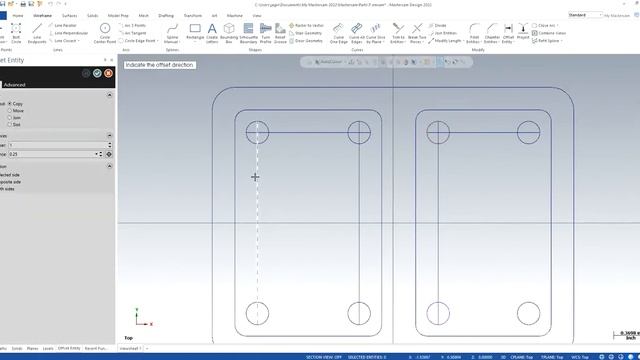640x360 pixels.
Task: Click the Join Entities command
Action: pos(443,33)
